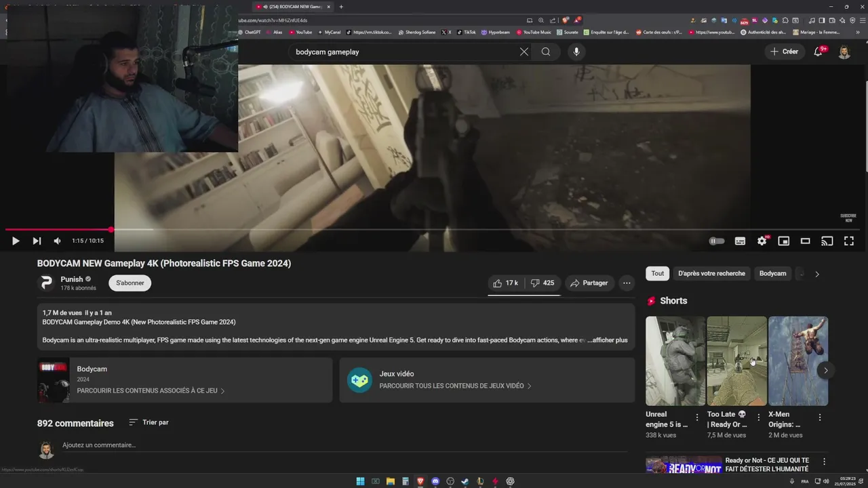Toggle the autoplay switch
The image size is (868, 488).
717,241
